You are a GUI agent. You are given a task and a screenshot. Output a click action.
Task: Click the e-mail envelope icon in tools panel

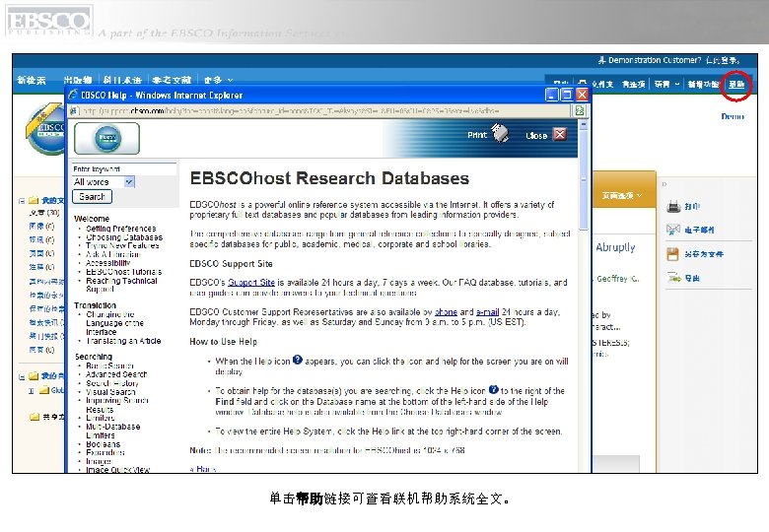[x=673, y=230]
